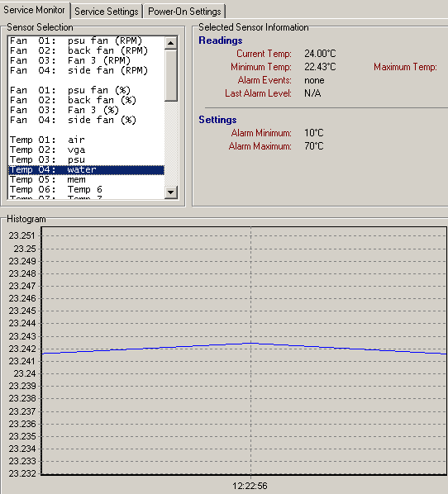Screen dimensions: 448x494
Task: Click the 23.242 axis label
Action: coord(22,349)
